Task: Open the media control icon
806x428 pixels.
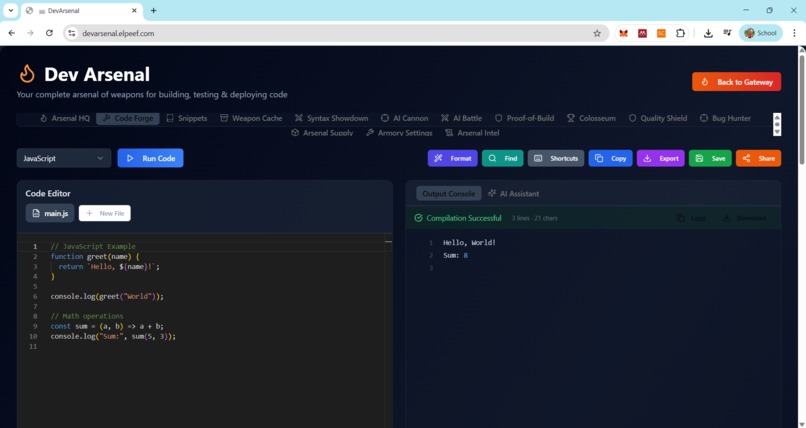Action: point(727,33)
